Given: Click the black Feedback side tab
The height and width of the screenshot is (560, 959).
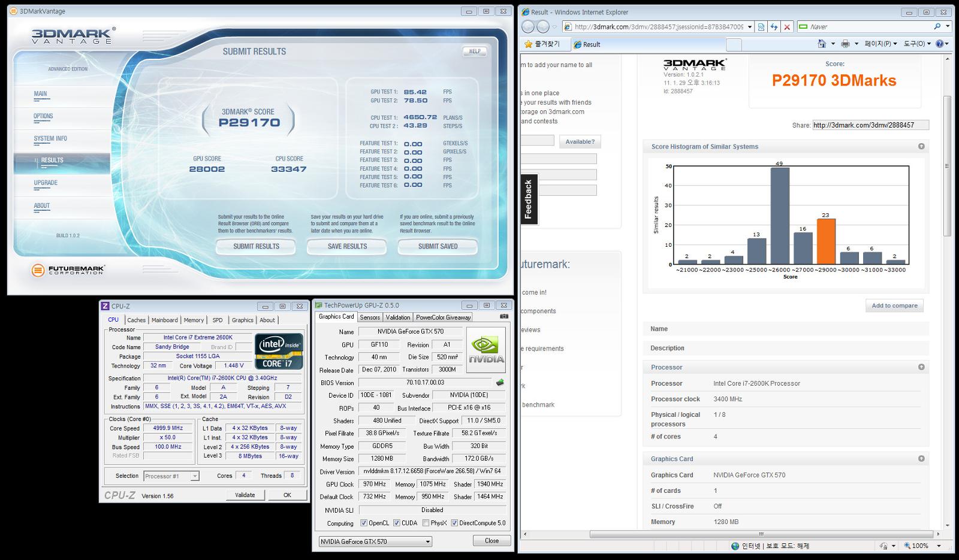Looking at the screenshot, I should [x=528, y=199].
